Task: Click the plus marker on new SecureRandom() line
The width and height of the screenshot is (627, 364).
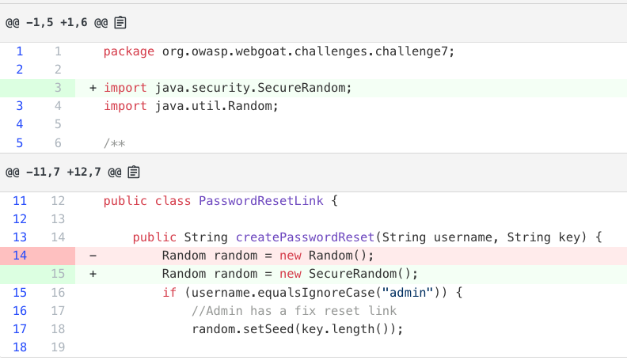Action: [93, 274]
